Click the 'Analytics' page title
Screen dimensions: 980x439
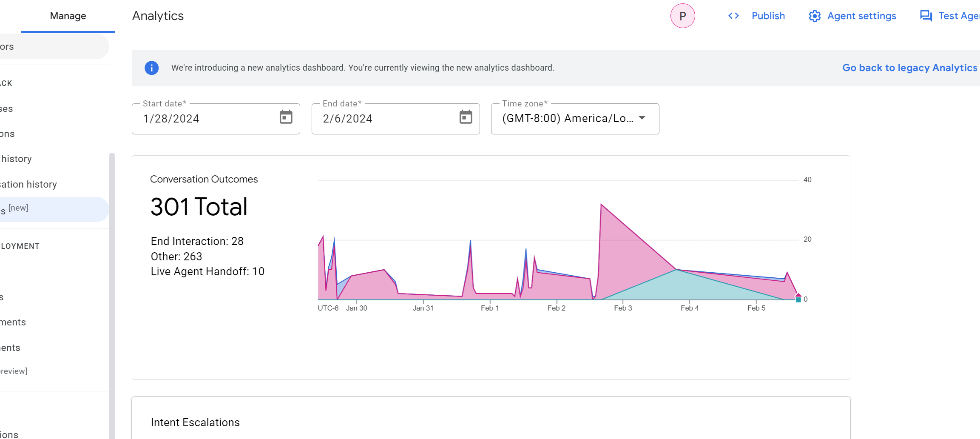(158, 16)
